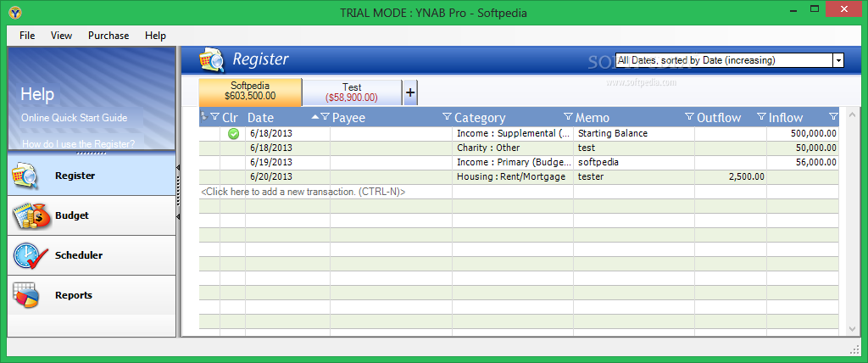868x363 pixels.
Task: Click the Outflow column filter icon
Action: 762,116
